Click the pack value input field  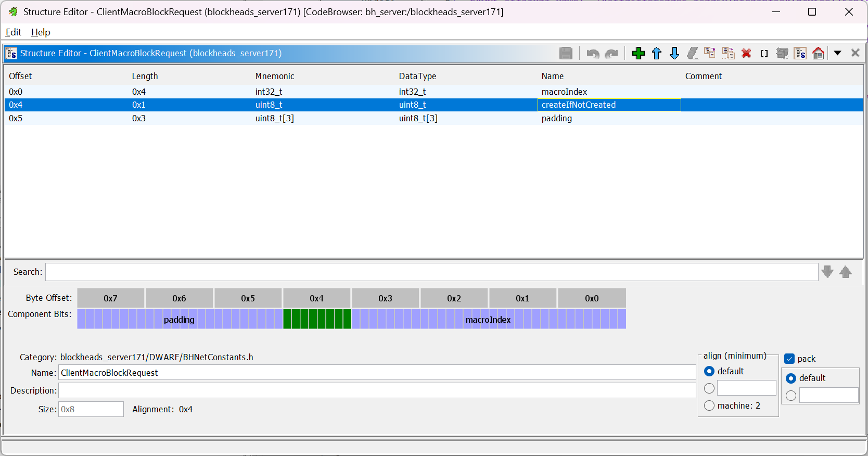828,395
